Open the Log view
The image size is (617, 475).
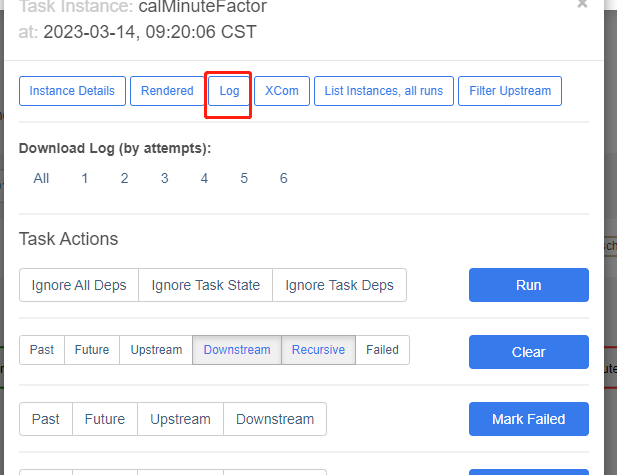pyautogui.click(x=229, y=91)
